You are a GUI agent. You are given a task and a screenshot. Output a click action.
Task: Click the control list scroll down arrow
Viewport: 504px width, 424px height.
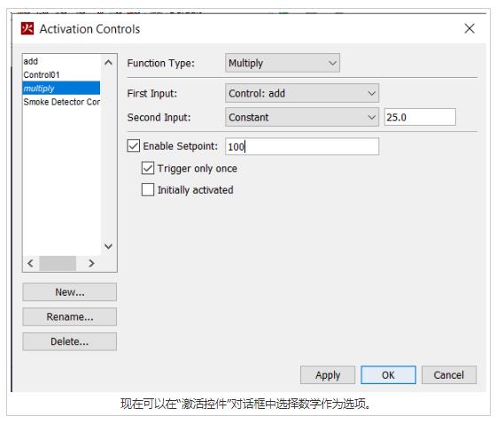[x=108, y=246]
